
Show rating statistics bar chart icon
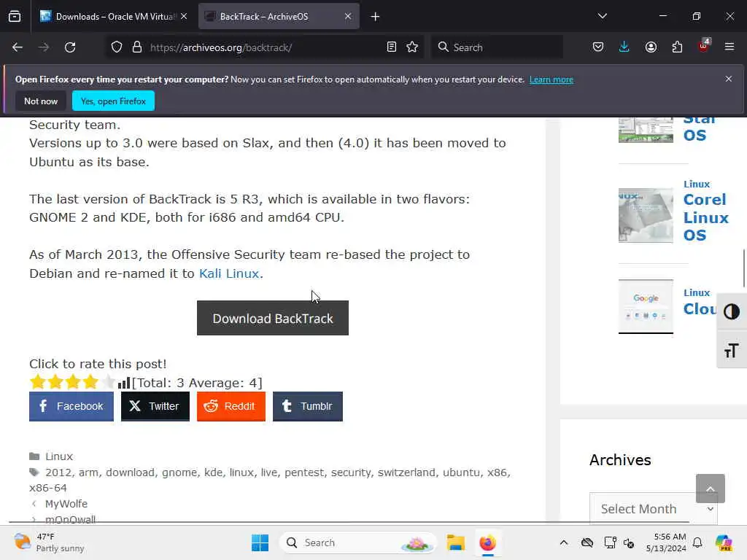tap(124, 383)
